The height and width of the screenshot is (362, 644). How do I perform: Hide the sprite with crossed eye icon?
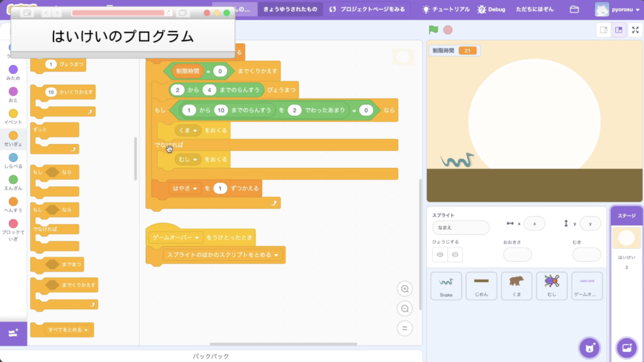[455, 255]
